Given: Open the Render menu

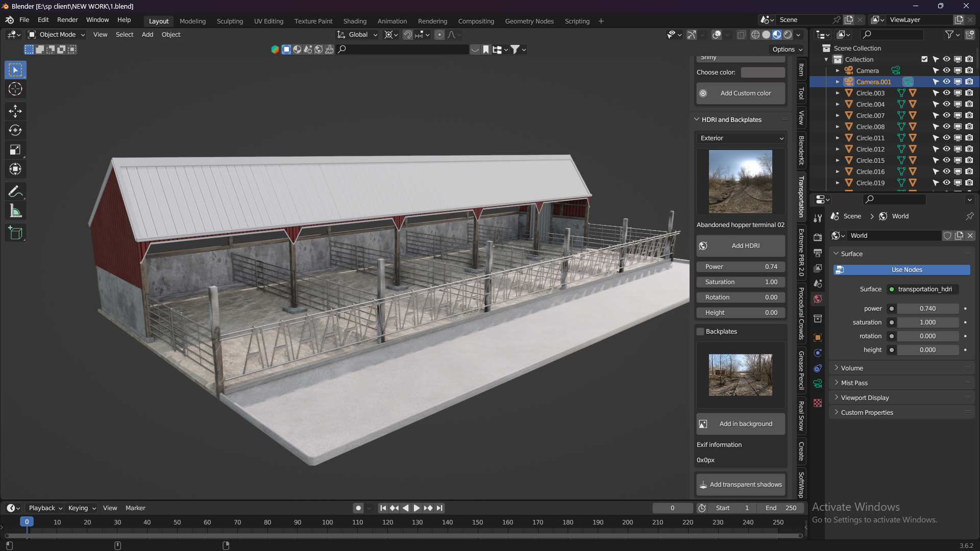Looking at the screenshot, I should tap(67, 19).
